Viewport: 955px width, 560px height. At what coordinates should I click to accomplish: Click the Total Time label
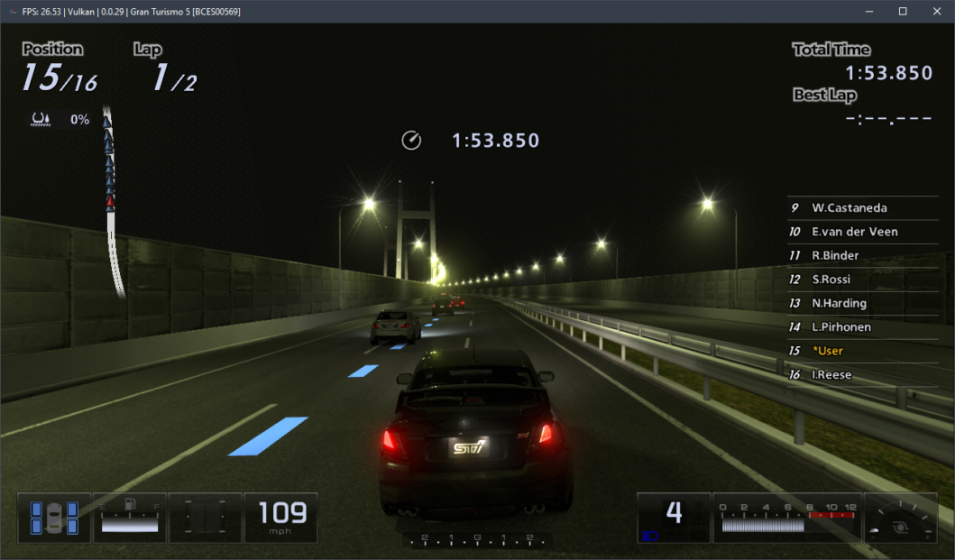click(831, 50)
